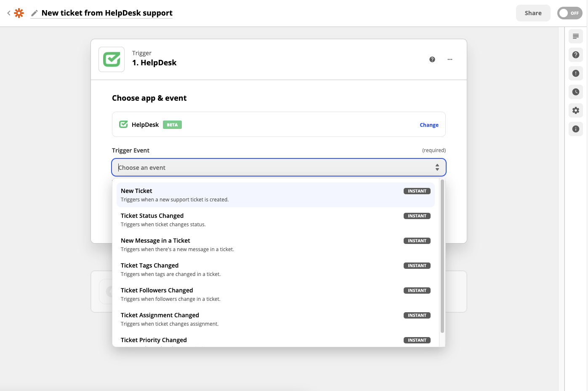Click Change to pick a different app
Viewport: 588px width, 391px height.
[x=429, y=125]
